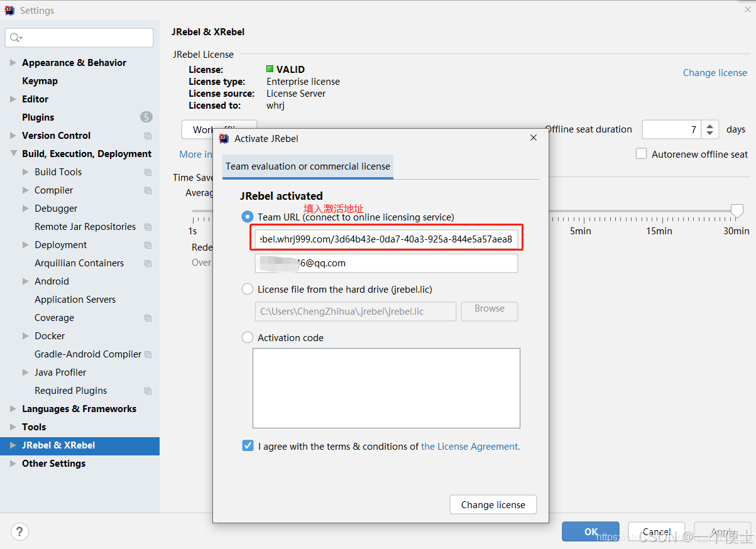Open Plugins settings page
This screenshot has height=549, width=756.
(38, 117)
